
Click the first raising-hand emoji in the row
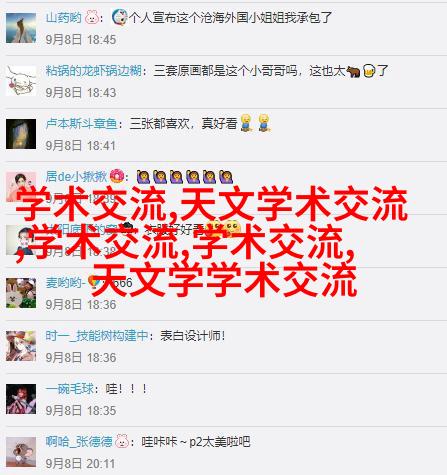coord(143,177)
